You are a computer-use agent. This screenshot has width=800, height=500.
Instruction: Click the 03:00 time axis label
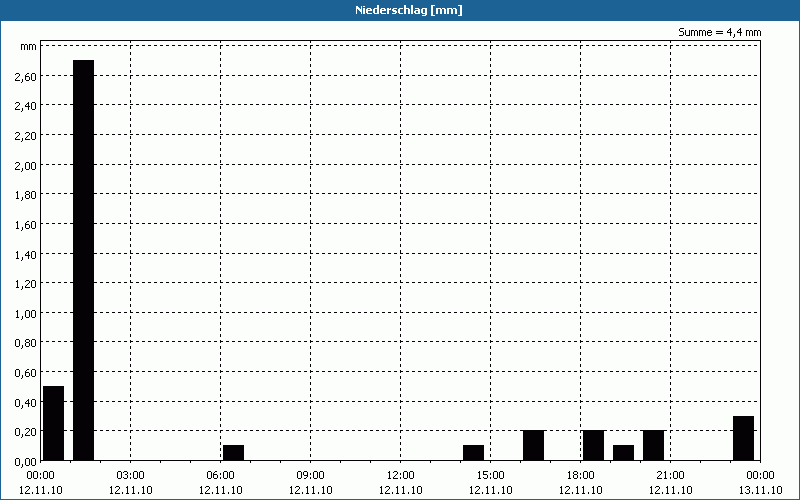click(131, 476)
